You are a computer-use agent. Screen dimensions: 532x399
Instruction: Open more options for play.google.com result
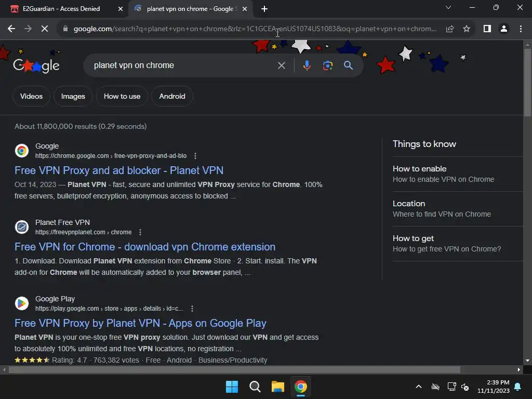click(192, 309)
